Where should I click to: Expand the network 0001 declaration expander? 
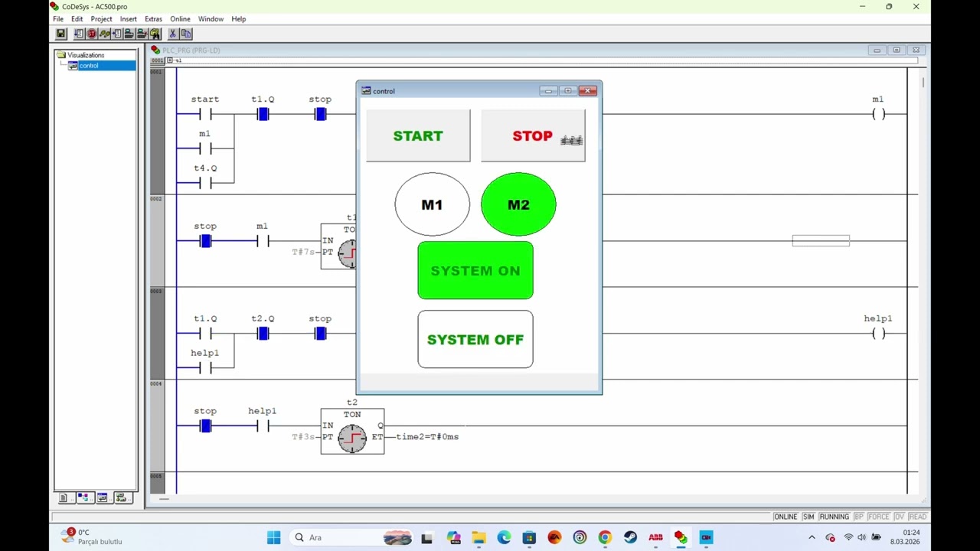pyautogui.click(x=170, y=60)
